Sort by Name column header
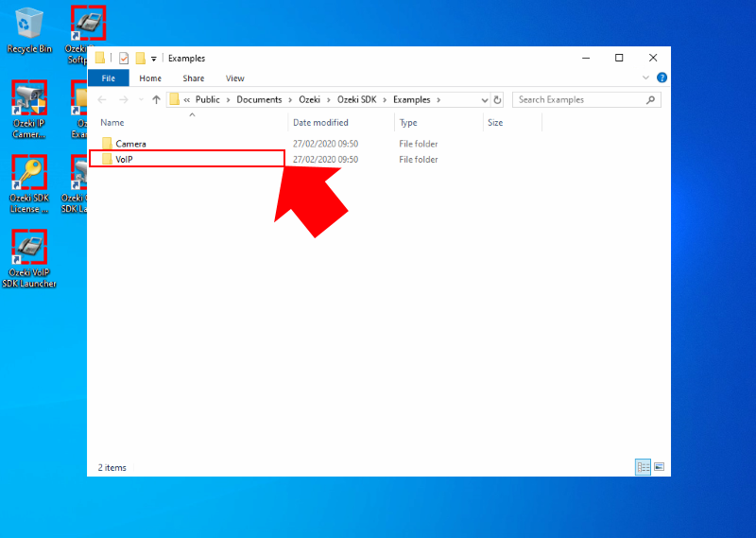This screenshot has width=756, height=538. click(112, 123)
